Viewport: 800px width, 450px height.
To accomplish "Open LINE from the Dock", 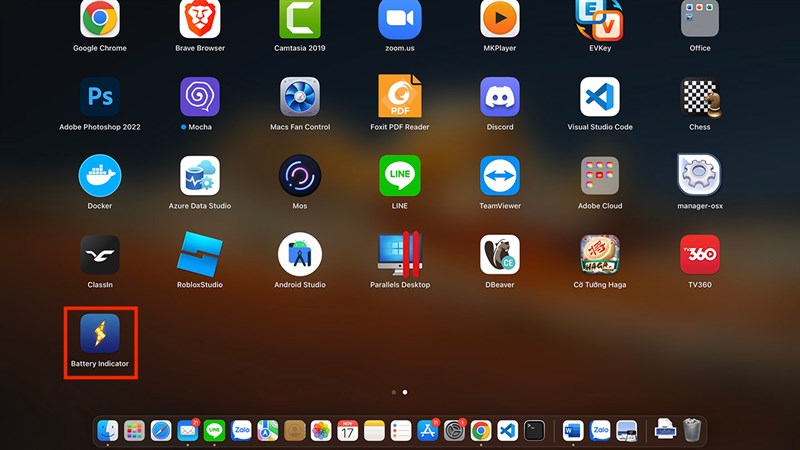I will [214, 431].
